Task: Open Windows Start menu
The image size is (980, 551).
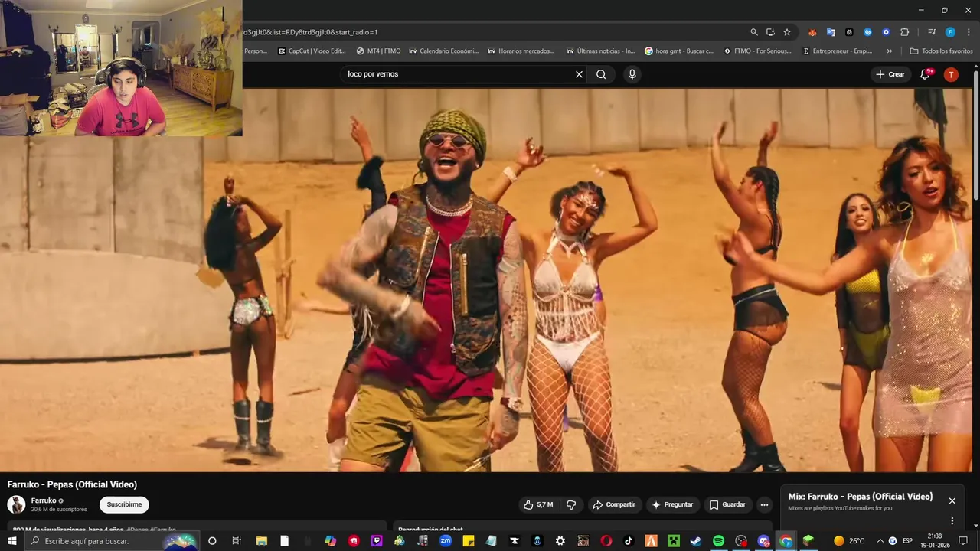Action: tap(12, 541)
